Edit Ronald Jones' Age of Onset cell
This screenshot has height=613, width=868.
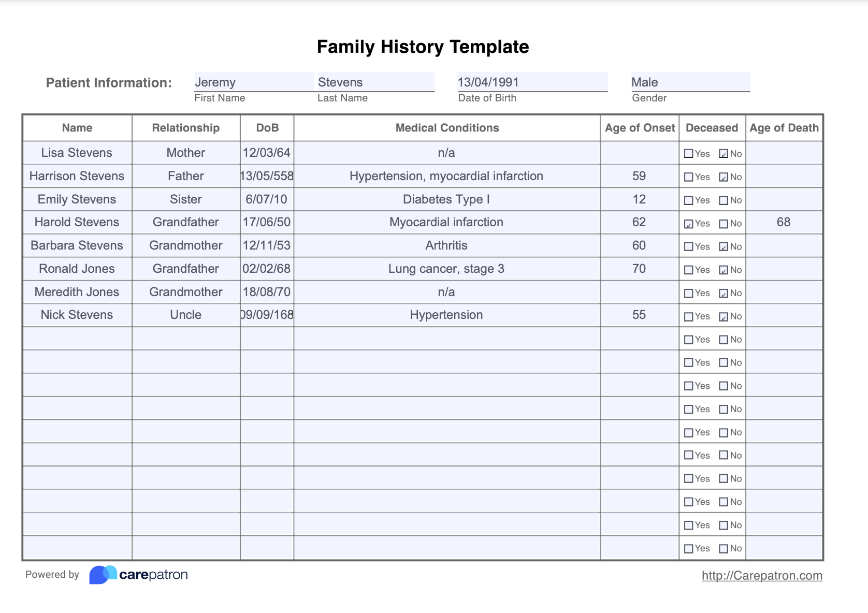[x=639, y=269]
